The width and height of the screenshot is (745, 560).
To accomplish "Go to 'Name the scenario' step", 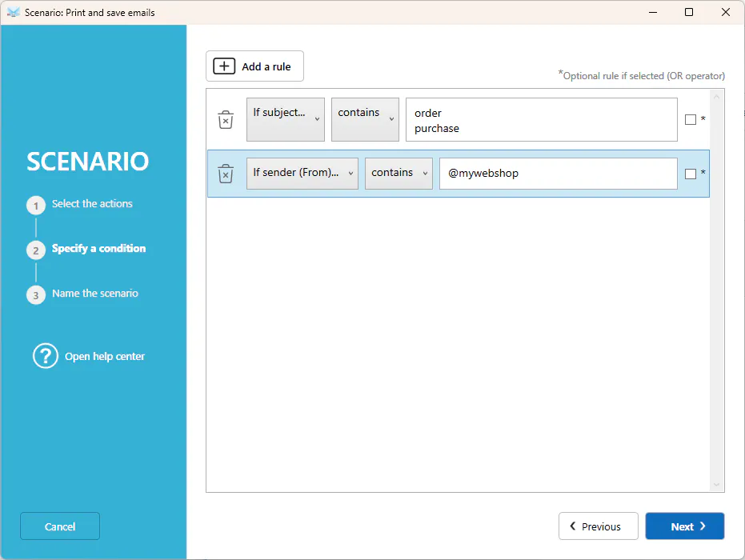I will pyautogui.click(x=95, y=293).
